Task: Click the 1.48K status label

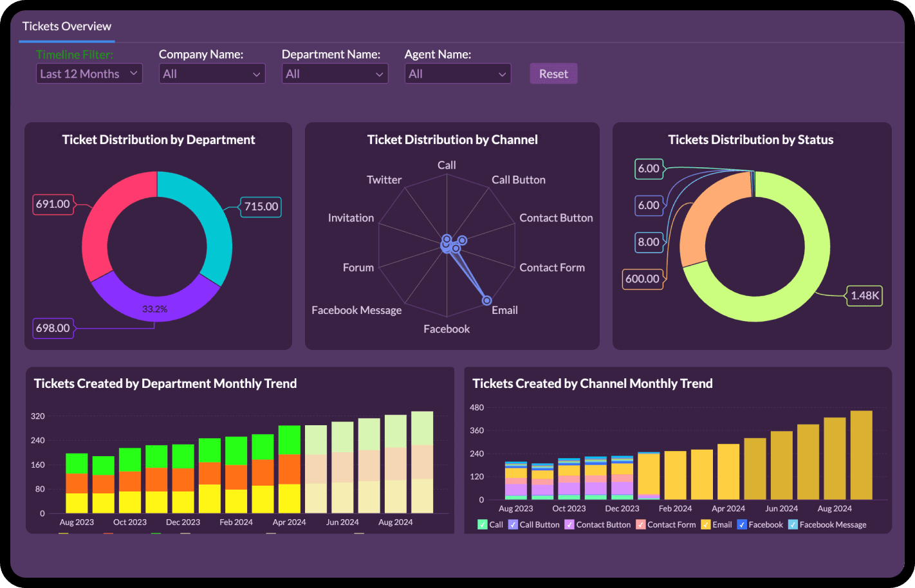Action: 864,295
